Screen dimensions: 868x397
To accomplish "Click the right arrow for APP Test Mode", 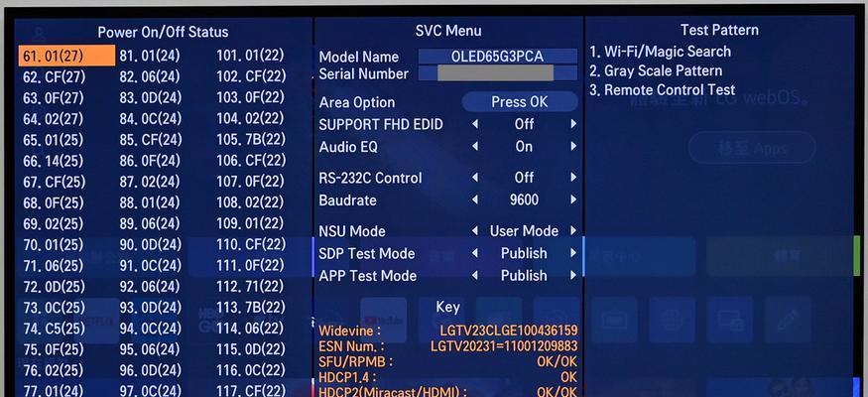I will click(x=573, y=275).
